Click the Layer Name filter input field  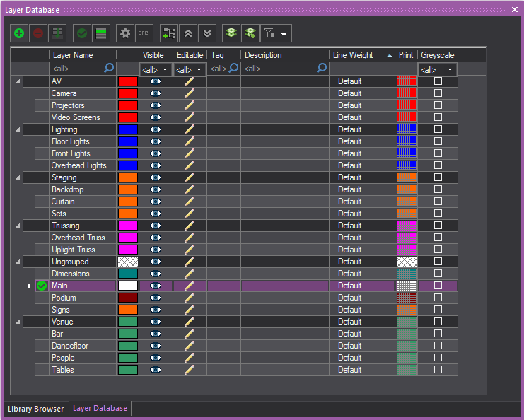tap(76, 69)
